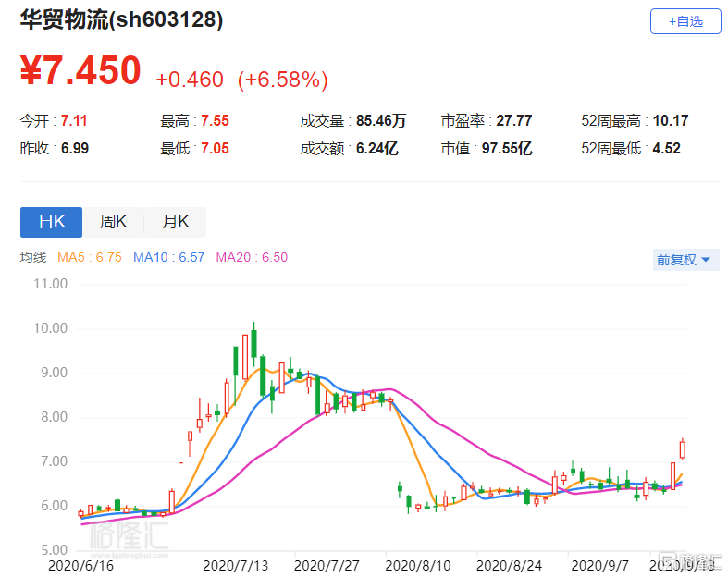This screenshot has height=577, width=728.
Task: Click the 最高 value 7.55
Action: coord(215,121)
